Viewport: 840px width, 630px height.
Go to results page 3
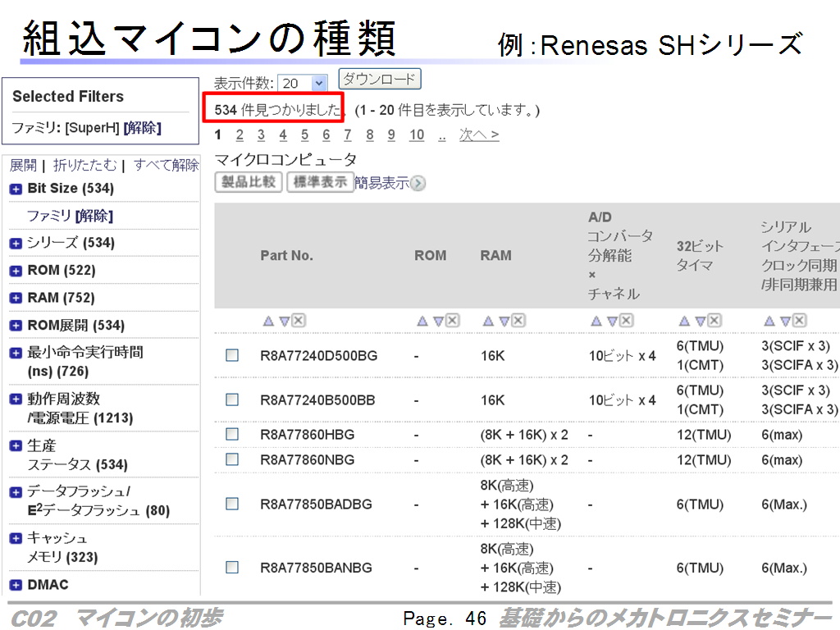[x=261, y=135]
